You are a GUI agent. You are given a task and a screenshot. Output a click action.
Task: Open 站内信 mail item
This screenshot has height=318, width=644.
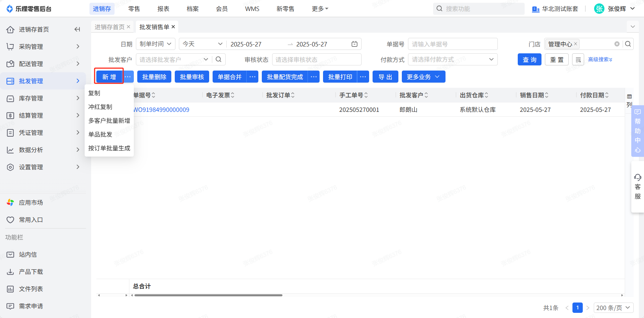(x=28, y=255)
